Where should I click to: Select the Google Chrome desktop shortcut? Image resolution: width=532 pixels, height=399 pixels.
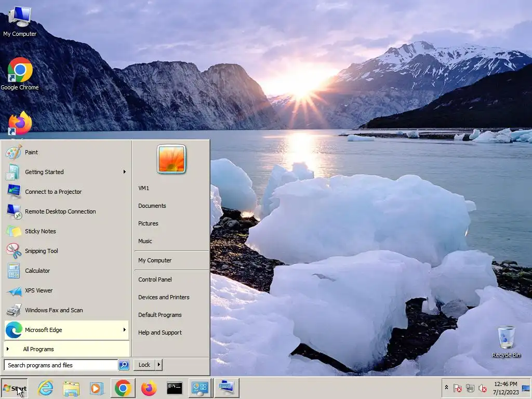pyautogui.click(x=20, y=74)
